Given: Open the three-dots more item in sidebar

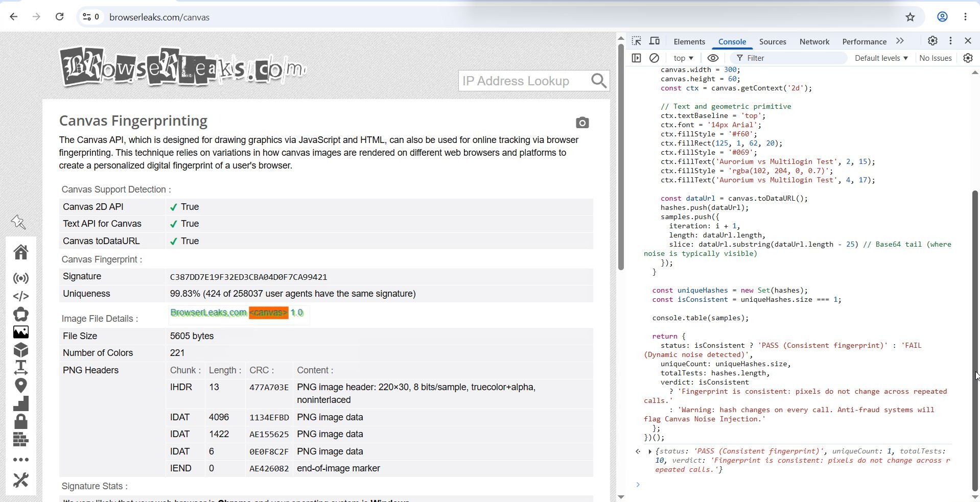Looking at the screenshot, I should coord(21,460).
